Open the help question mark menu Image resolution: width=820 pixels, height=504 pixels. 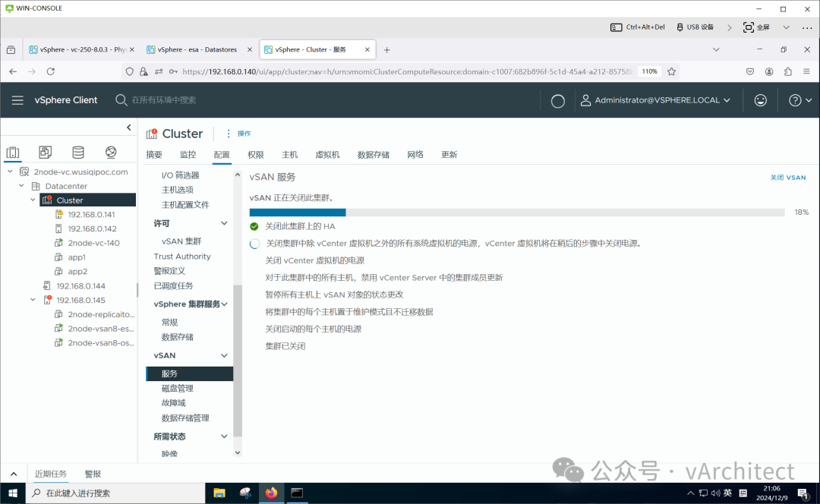pos(799,100)
